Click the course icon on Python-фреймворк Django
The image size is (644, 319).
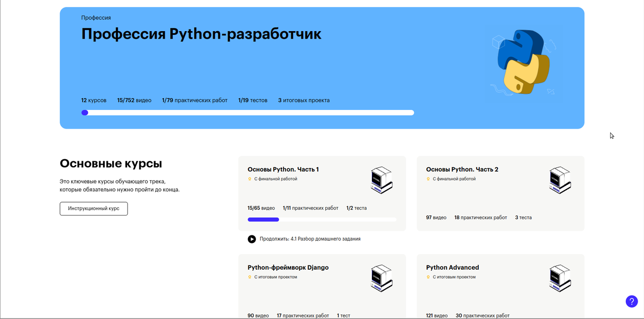click(x=382, y=278)
